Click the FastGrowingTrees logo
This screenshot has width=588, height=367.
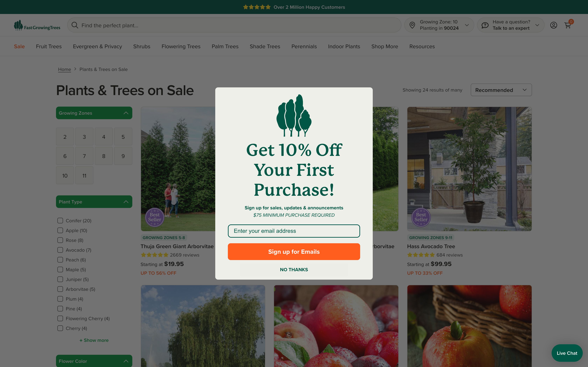click(x=37, y=25)
